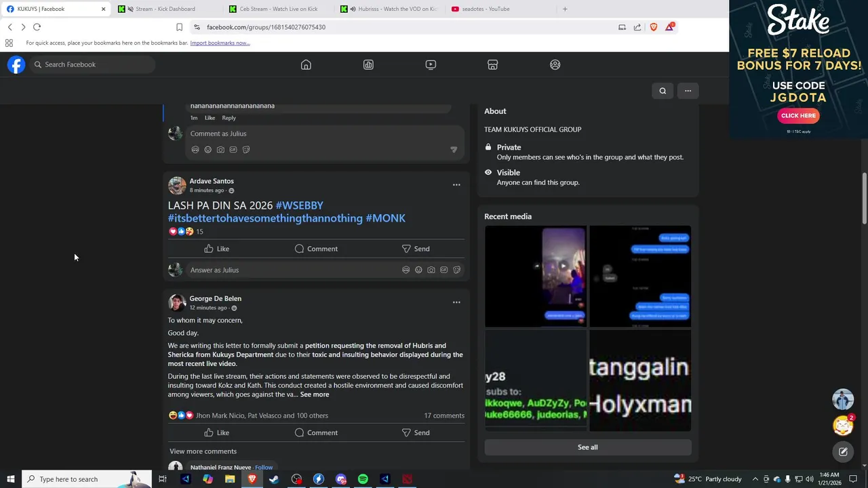Focus the Search Facebook box
The height and width of the screenshot is (488, 868).
click(x=92, y=64)
